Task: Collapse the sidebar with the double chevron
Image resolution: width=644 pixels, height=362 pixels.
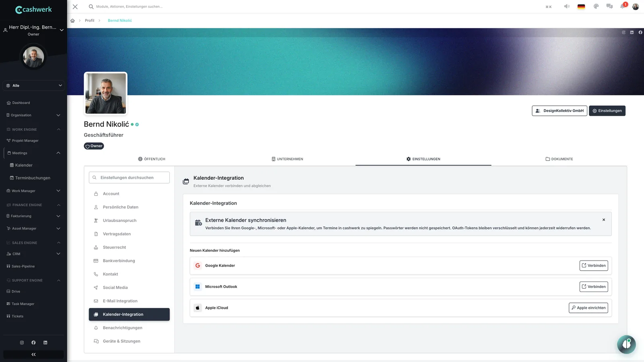Action: [x=33, y=354]
